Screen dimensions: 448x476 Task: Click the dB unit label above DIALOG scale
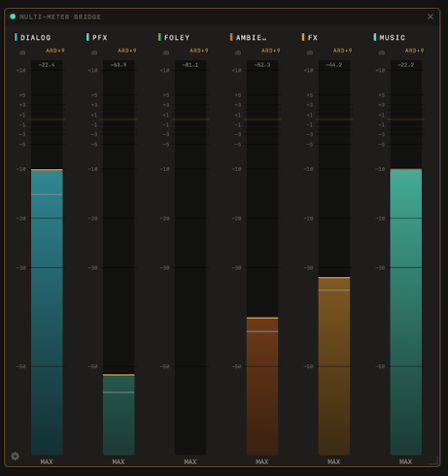[22, 52]
